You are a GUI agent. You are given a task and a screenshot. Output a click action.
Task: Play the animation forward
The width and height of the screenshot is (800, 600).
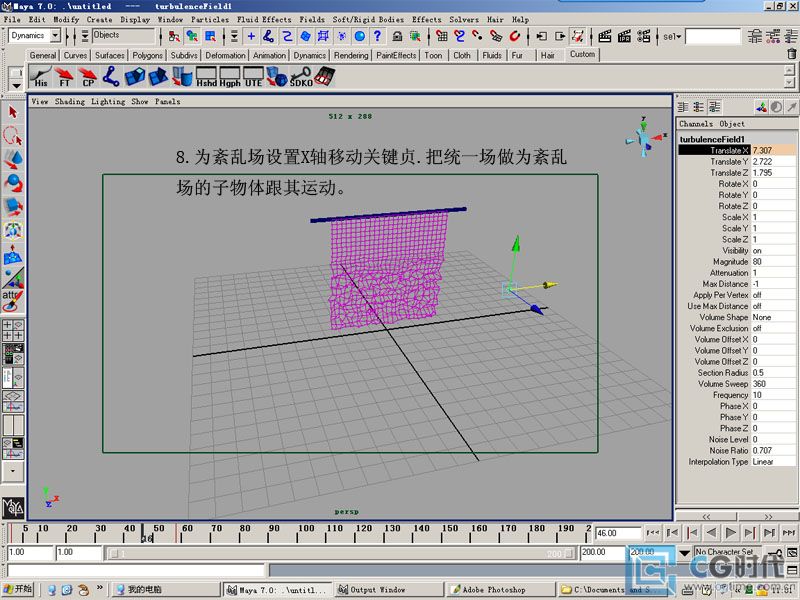[x=730, y=533]
